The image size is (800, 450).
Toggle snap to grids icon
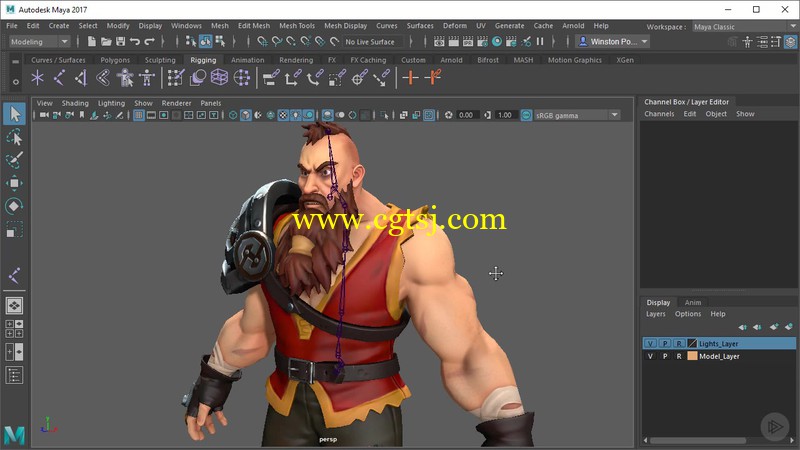[262, 42]
